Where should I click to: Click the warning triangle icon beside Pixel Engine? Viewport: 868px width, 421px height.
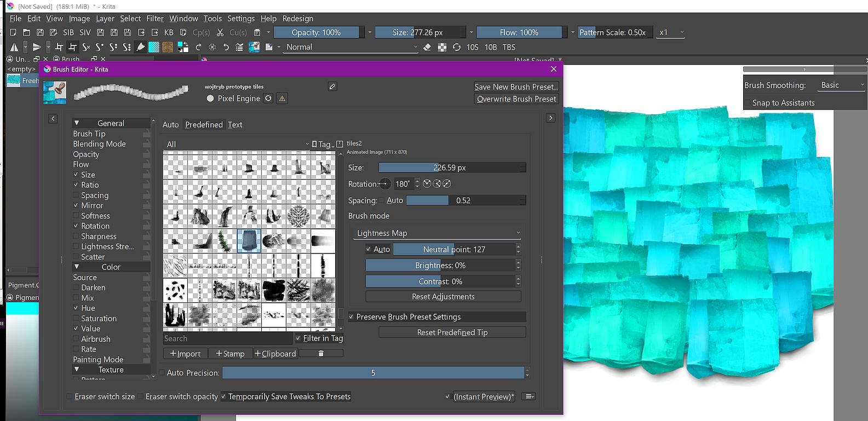pyautogui.click(x=282, y=99)
